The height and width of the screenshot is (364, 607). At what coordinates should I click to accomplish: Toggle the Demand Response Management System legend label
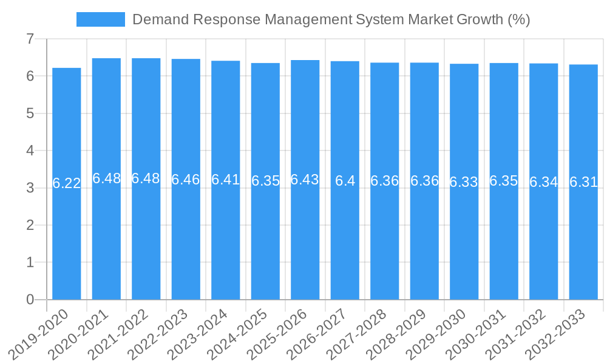pos(331,19)
